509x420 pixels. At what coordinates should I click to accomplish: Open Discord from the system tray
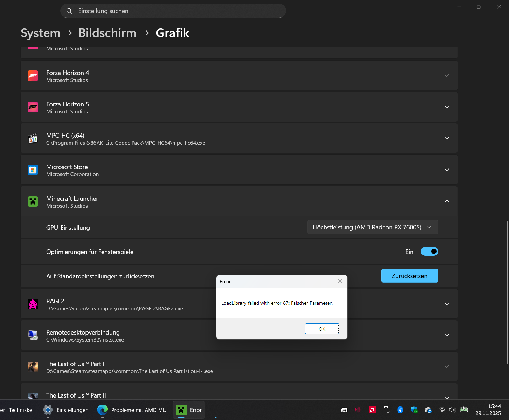pos(344,409)
